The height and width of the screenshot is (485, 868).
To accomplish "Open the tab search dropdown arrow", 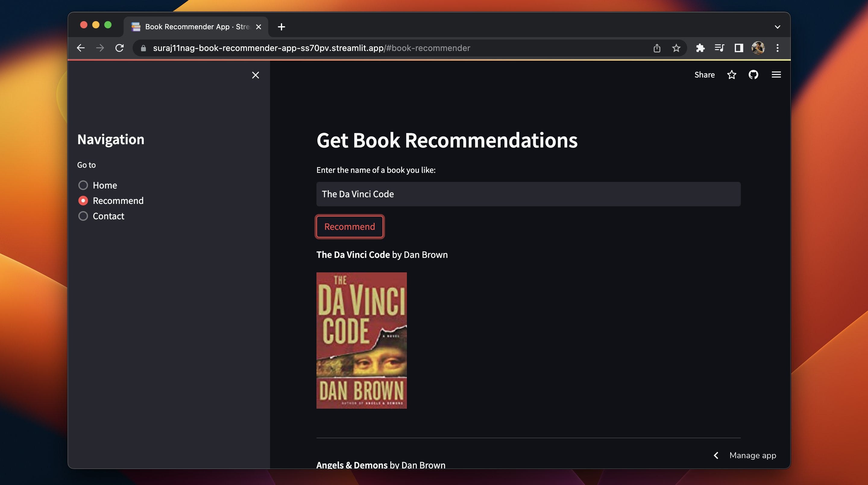I will pos(777,27).
